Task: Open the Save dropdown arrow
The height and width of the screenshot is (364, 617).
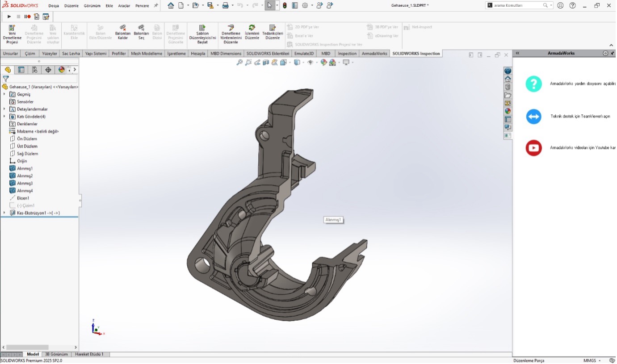Action: point(217,5)
